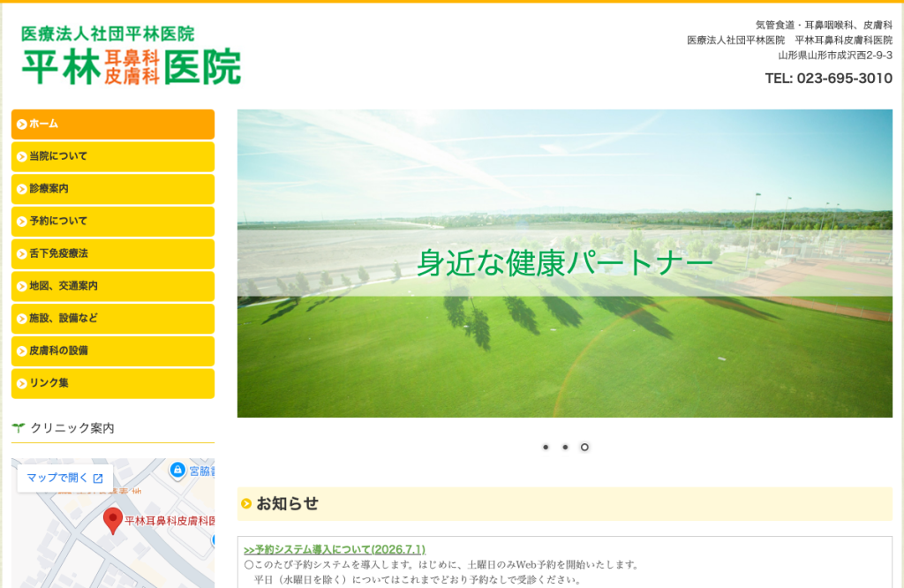Click the arrow bullet next to お知らせ heading

click(x=246, y=504)
